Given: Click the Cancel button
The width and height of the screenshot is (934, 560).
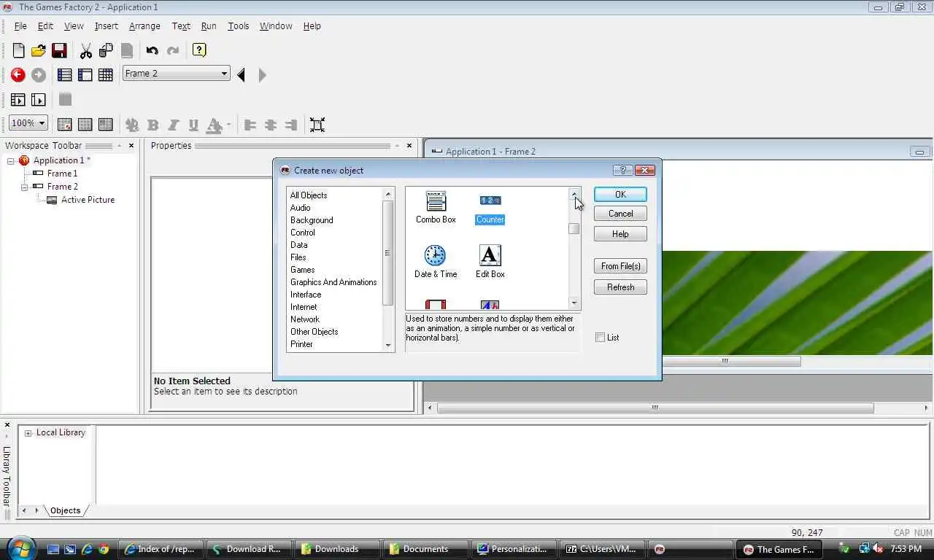Looking at the screenshot, I should [620, 214].
